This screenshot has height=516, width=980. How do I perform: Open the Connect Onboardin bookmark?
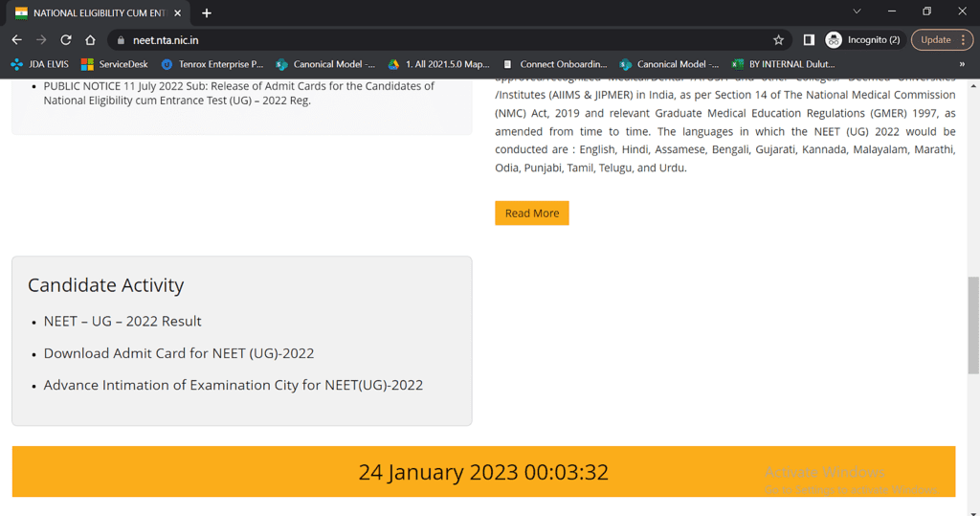[555, 64]
